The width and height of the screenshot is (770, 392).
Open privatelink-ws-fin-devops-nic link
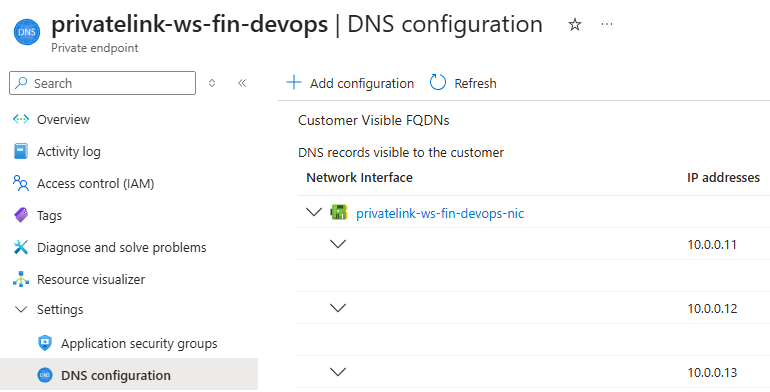(440, 214)
